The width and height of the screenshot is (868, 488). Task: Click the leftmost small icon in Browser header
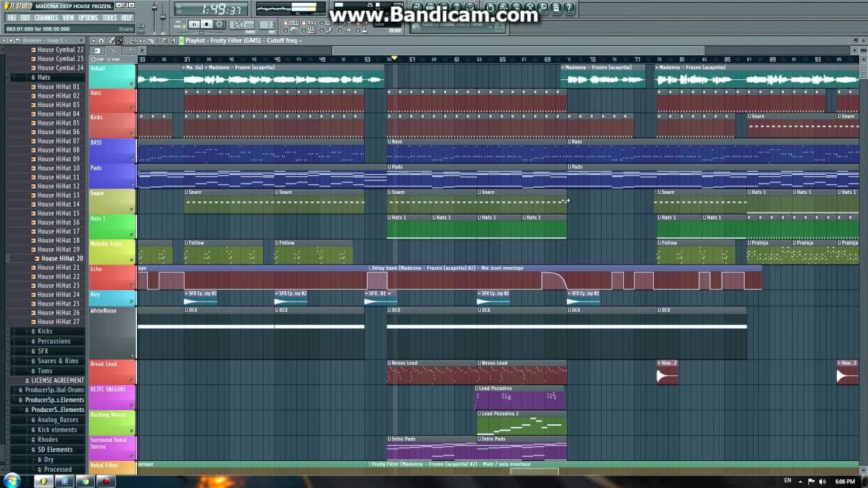[x=4, y=40]
